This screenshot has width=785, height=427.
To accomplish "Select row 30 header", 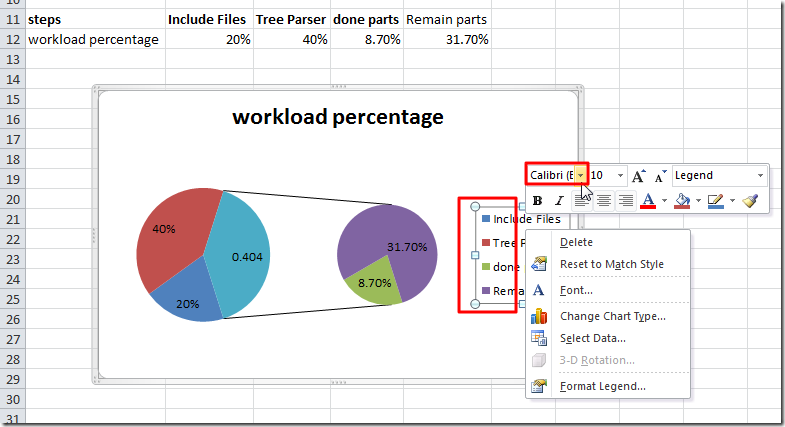I will (x=13, y=399).
